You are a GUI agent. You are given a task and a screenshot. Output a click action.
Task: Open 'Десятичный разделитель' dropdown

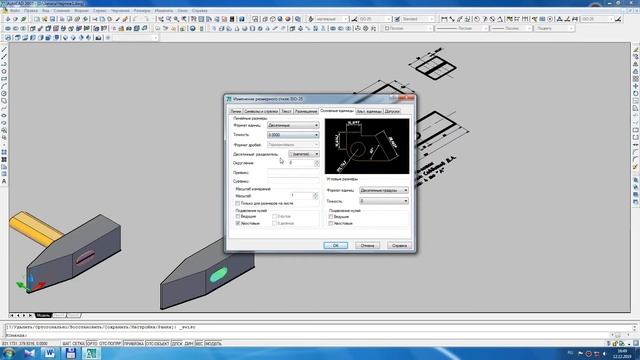click(x=304, y=154)
